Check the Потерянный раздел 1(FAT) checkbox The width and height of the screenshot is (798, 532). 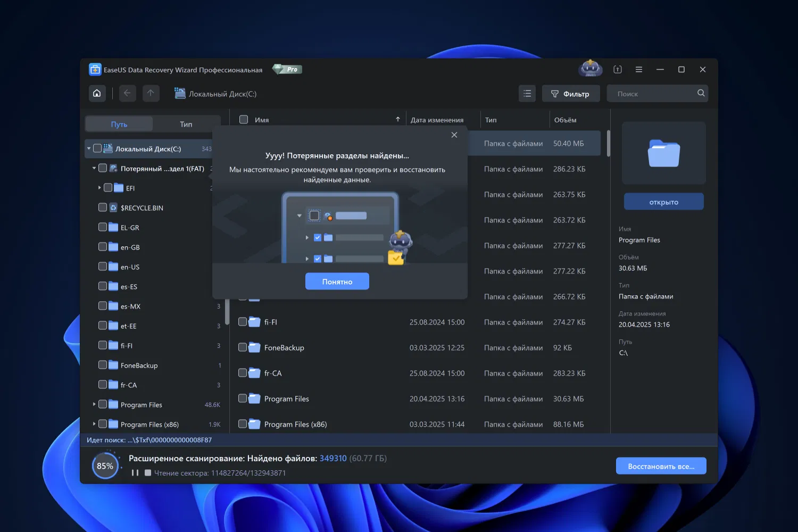coord(103,168)
